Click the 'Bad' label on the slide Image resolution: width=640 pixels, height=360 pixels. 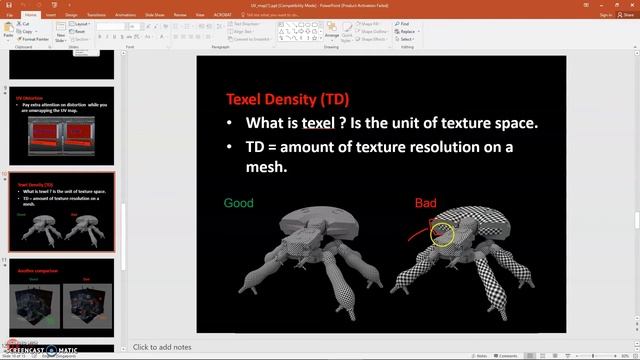click(425, 203)
